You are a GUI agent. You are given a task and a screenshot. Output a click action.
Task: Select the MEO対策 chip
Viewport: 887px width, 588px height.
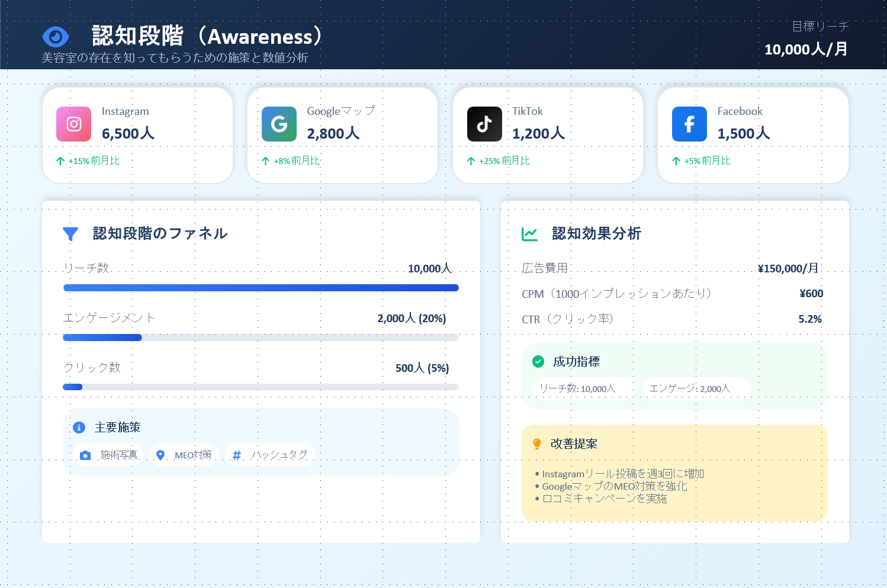184,455
